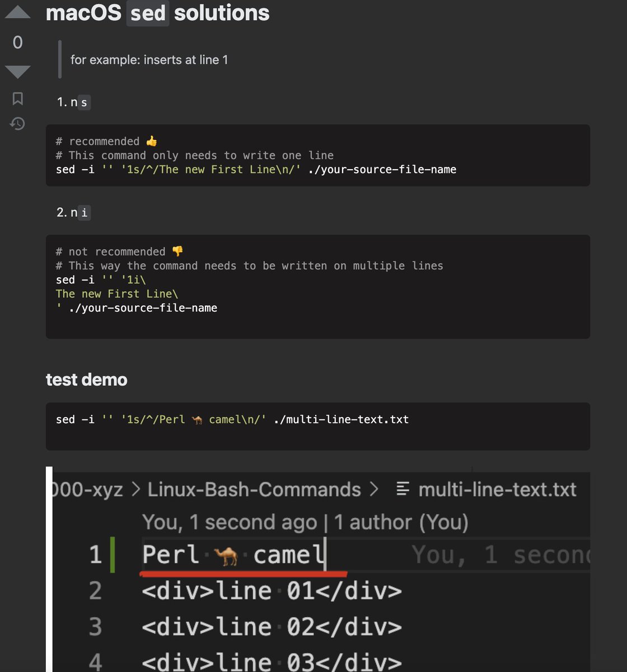
Task: Open the answer's activity history icon
Action: 17,123
